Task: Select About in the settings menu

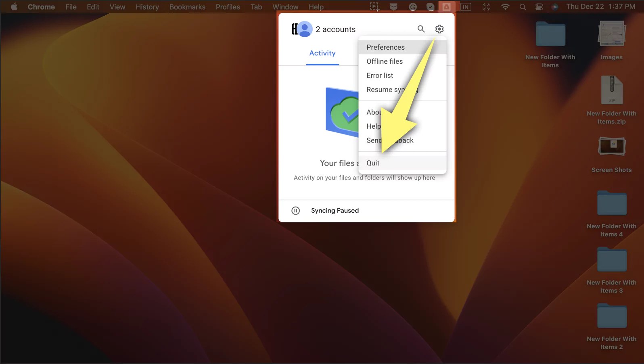Action: tap(402, 112)
